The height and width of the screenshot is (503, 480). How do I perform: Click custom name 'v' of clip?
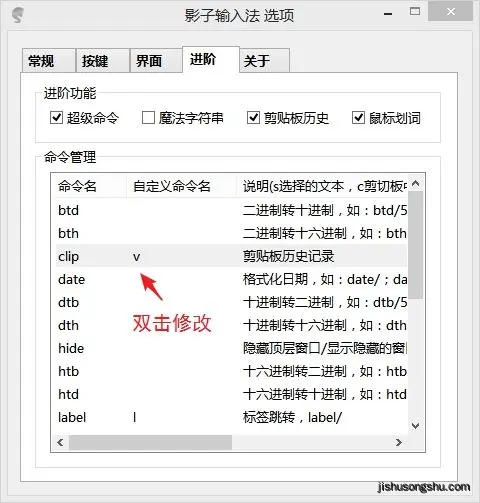[x=137, y=257]
